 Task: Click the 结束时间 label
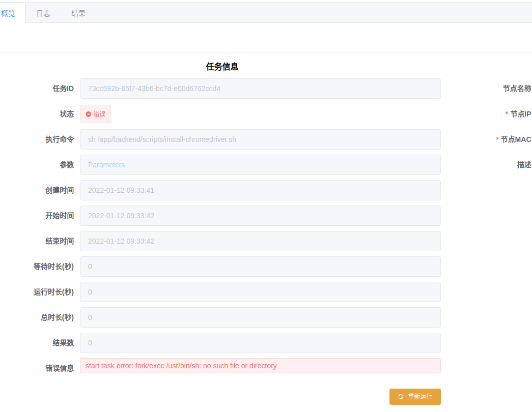60,241
